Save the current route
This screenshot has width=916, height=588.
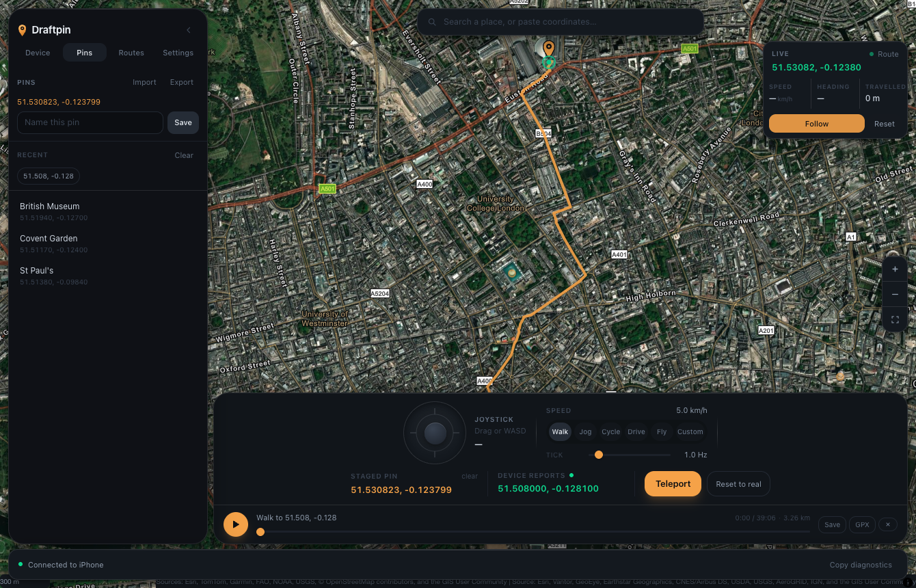click(x=832, y=524)
